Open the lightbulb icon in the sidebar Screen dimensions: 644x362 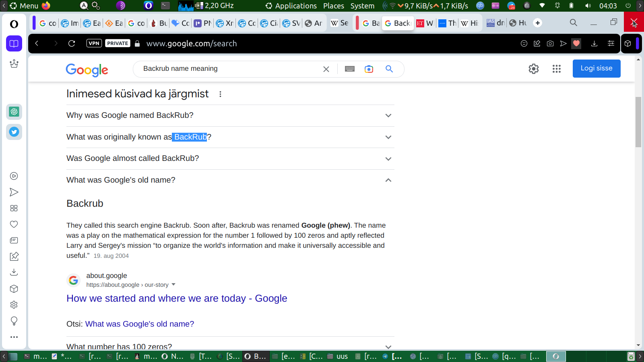[x=14, y=321]
